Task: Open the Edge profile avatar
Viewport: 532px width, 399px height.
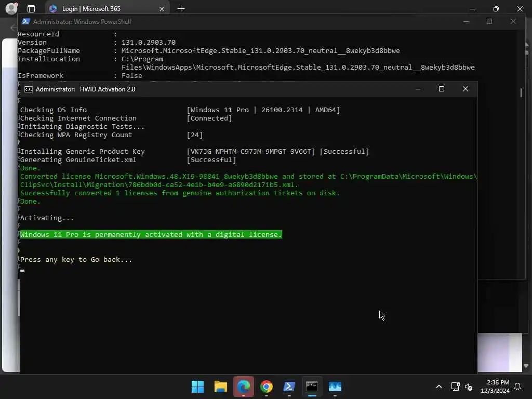Action: pyautogui.click(x=11, y=8)
